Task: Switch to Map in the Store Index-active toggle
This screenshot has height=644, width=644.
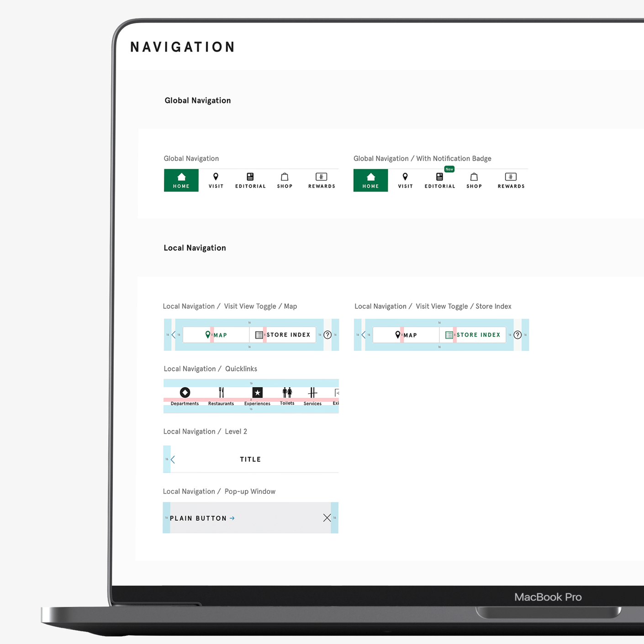Action: [406, 335]
